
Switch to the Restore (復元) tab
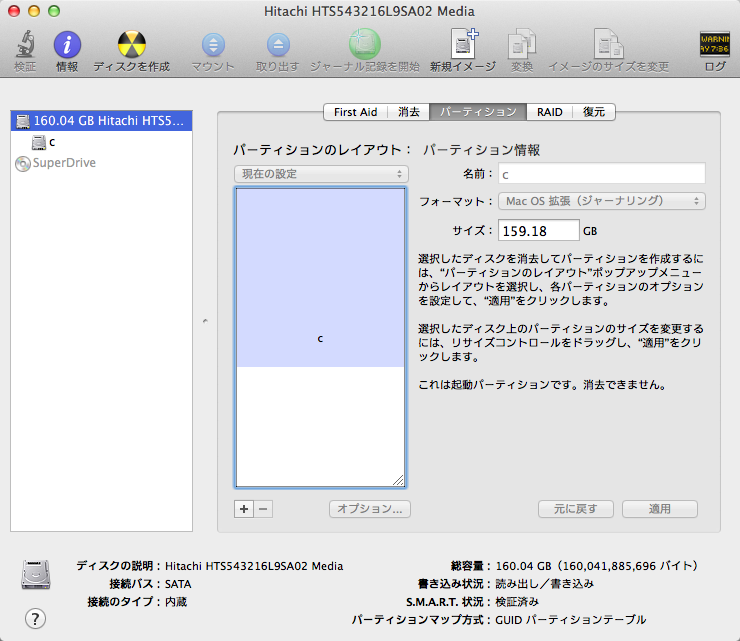pos(594,112)
